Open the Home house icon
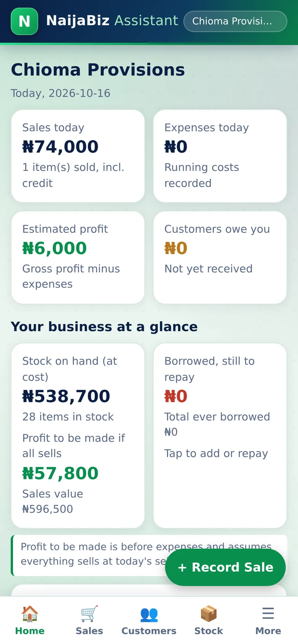This screenshot has width=298, height=644. click(x=30, y=614)
